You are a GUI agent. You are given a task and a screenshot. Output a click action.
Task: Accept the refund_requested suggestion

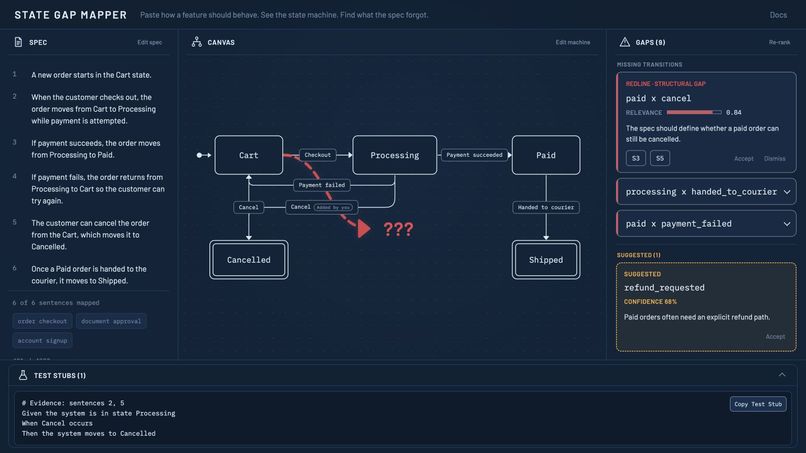click(x=775, y=336)
